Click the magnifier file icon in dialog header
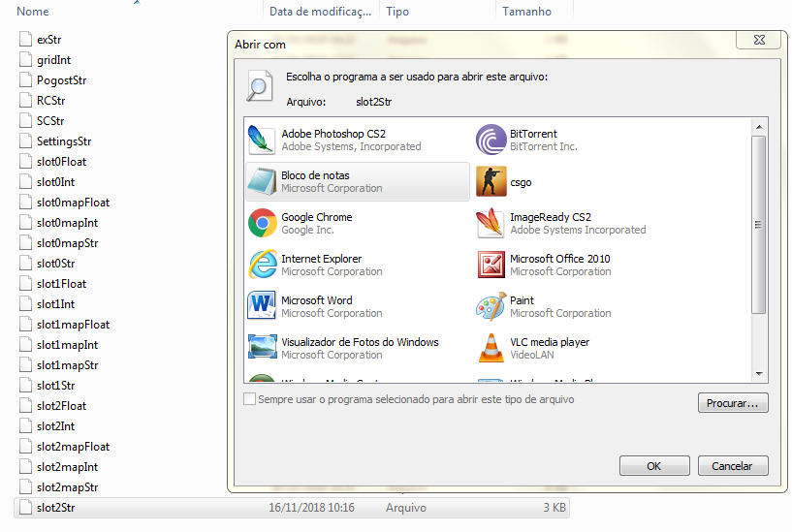 [260, 86]
